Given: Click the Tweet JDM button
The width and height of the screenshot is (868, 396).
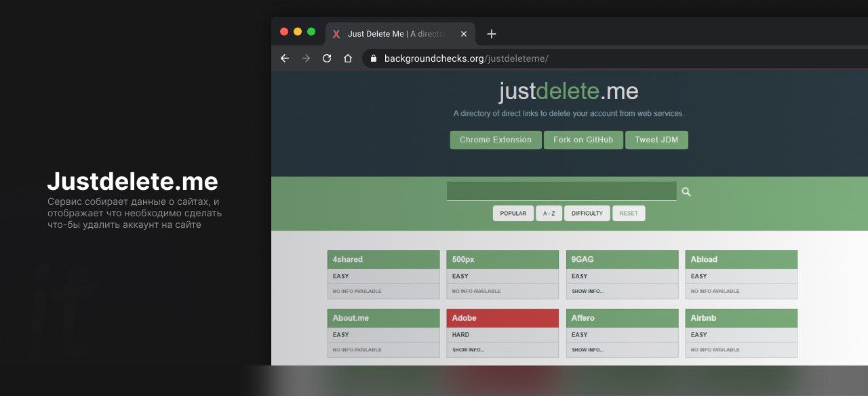Looking at the screenshot, I should (656, 140).
